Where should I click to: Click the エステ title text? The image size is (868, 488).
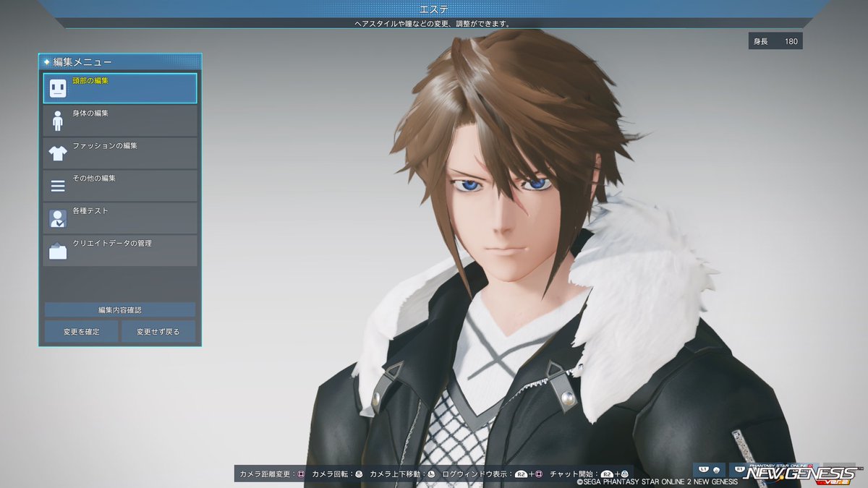(434, 9)
